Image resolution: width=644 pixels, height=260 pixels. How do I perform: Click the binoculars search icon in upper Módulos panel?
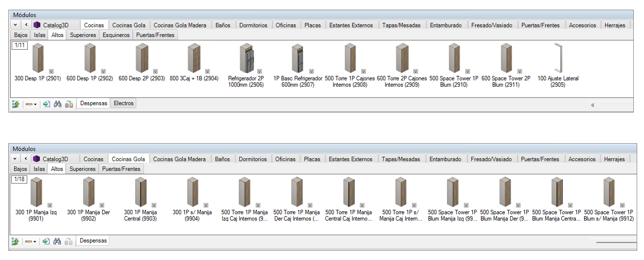[x=57, y=104]
